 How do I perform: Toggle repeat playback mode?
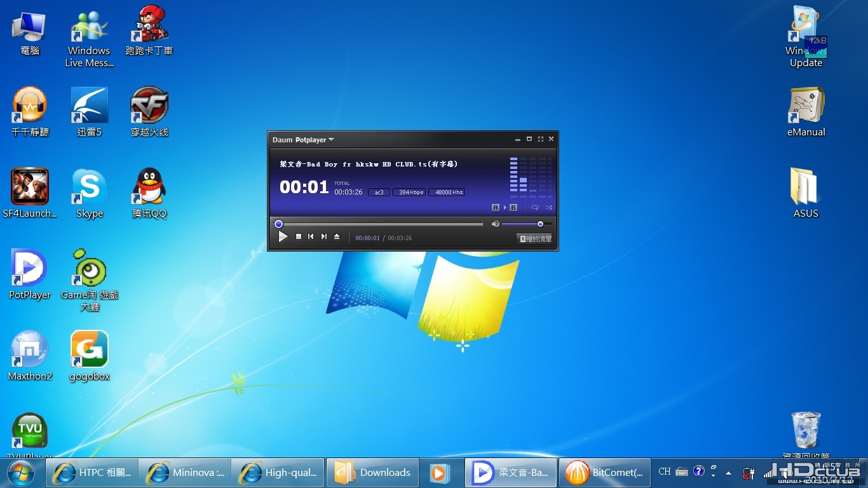535,207
